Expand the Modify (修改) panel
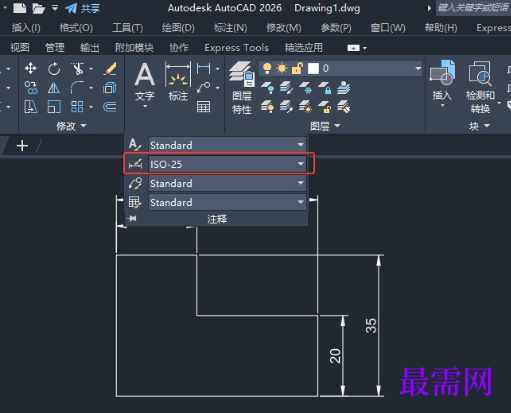Image resolution: width=511 pixels, height=413 pixels. coord(71,126)
